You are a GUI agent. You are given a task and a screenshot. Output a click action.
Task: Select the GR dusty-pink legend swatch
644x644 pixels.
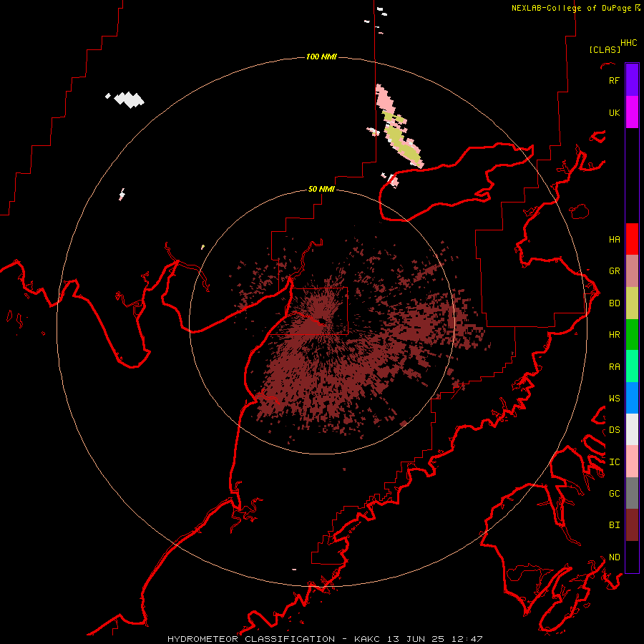point(632,271)
